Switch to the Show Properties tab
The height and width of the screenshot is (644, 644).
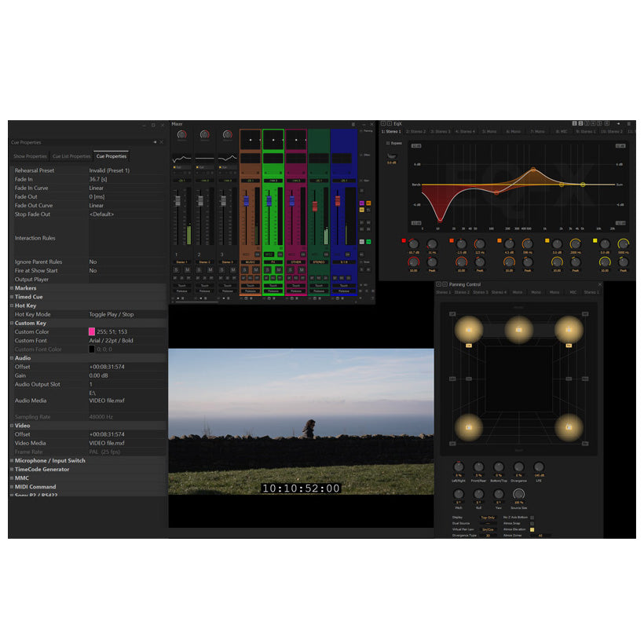pyautogui.click(x=30, y=156)
